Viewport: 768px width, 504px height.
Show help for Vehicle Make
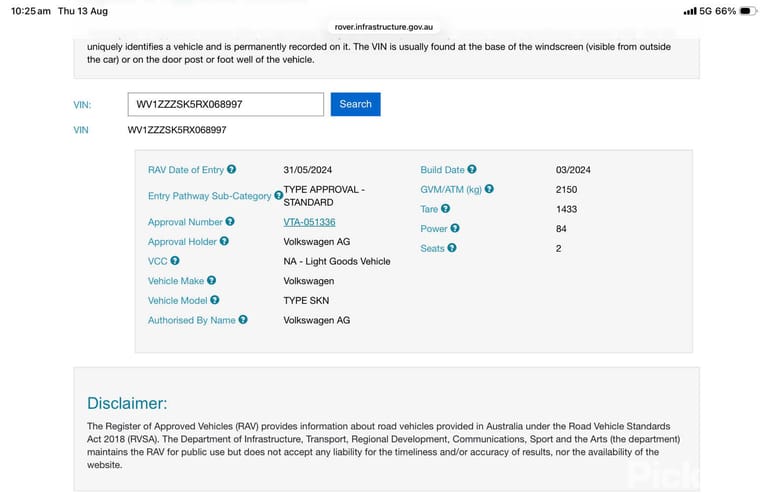click(211, 281)
